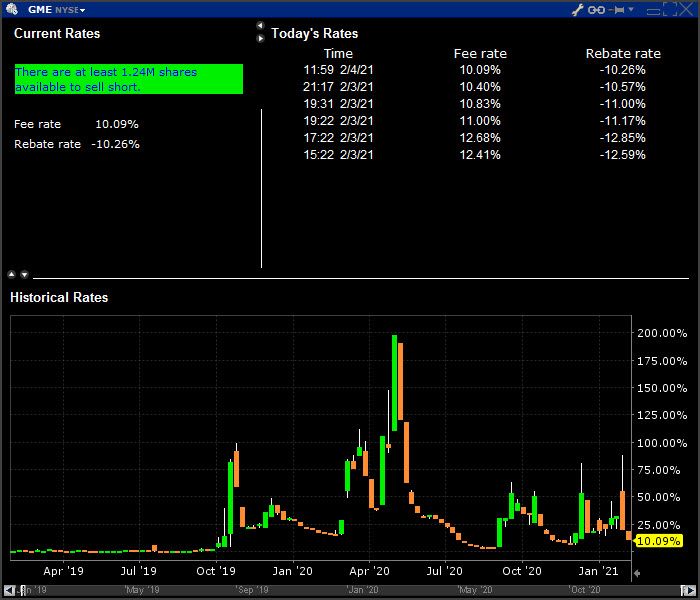
Task: Click the chain link grouping icon
Action: [596, 10]
